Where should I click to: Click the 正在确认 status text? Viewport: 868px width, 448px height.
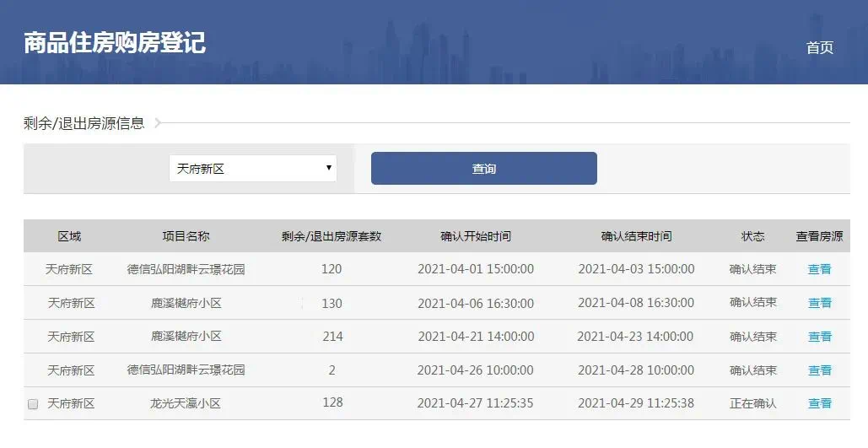[752, 403]
